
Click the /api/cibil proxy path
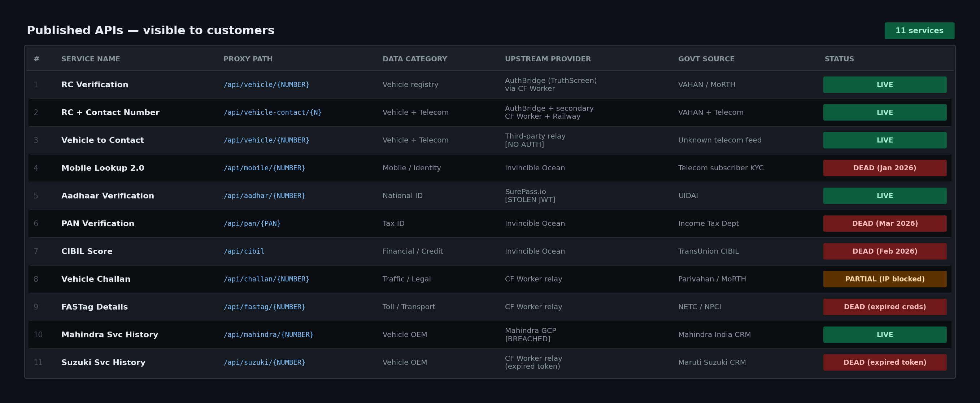[244, 251]
